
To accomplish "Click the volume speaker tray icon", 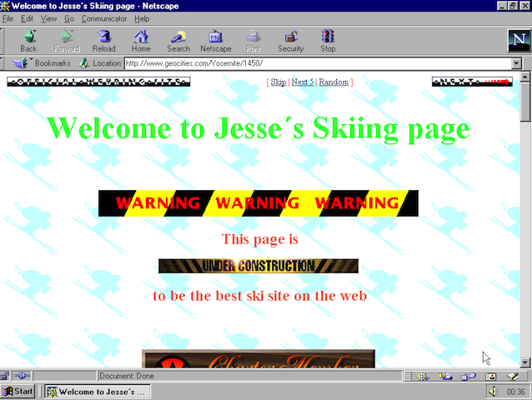I will tap(493, 392).
